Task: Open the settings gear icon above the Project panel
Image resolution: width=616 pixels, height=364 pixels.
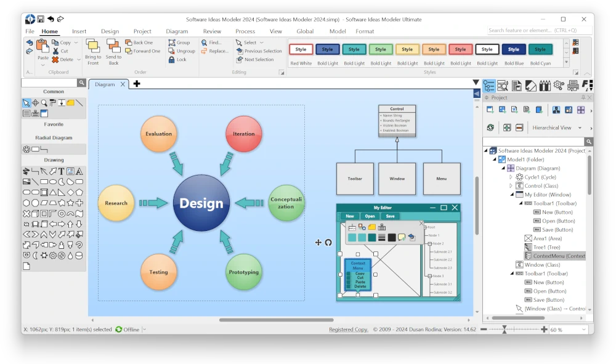Action: (x=558, y=86)
